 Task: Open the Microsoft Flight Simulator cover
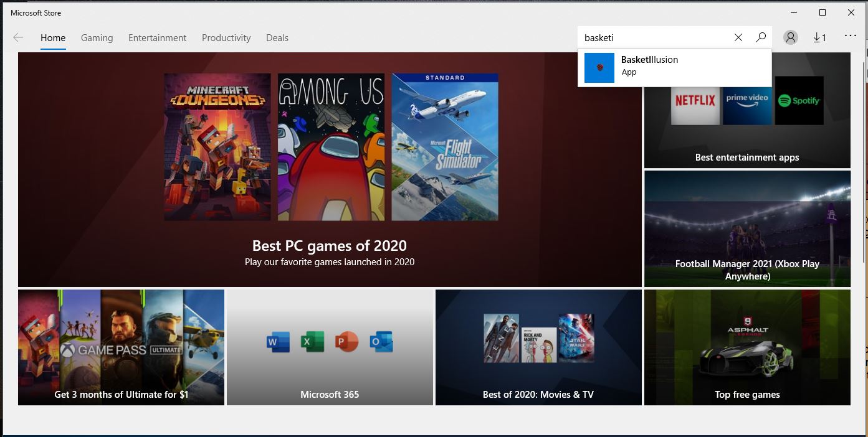(445, 147)
